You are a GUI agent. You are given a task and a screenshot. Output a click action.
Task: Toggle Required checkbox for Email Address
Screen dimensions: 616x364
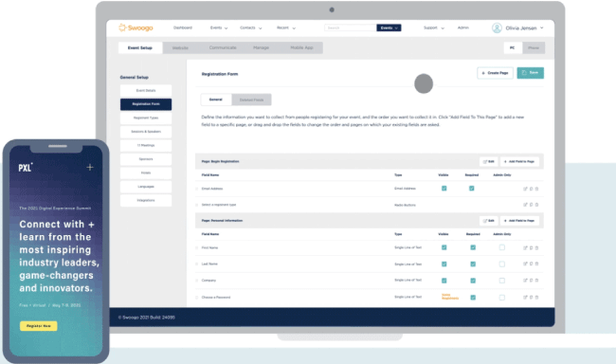tap(472, 189)
